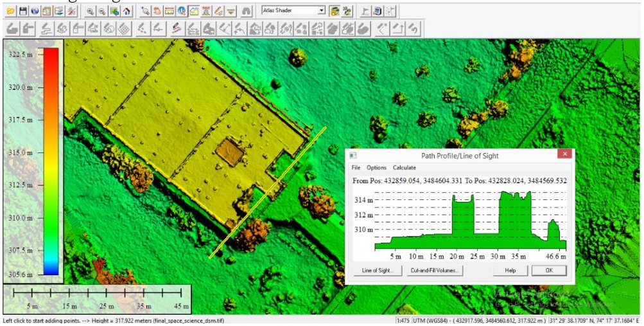This screenshot has width=644, height=326.
Task: Click the Line of Sight... button
Action: (x=378, y=271)
